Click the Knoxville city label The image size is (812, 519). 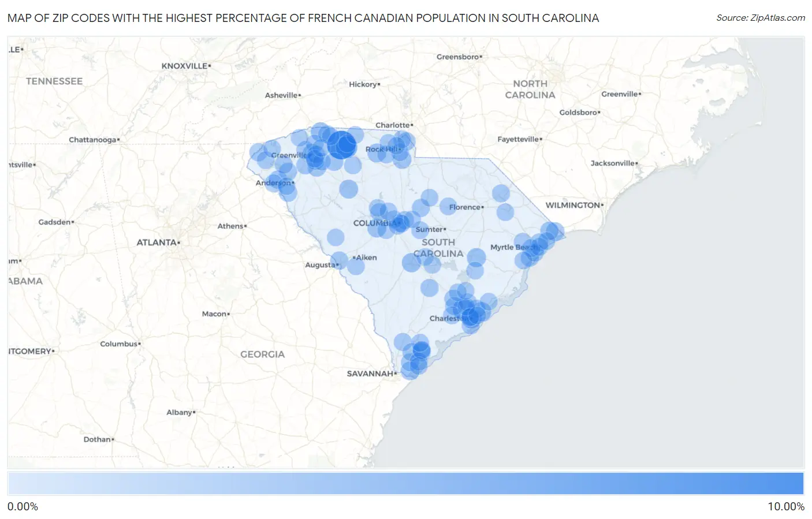186,66
